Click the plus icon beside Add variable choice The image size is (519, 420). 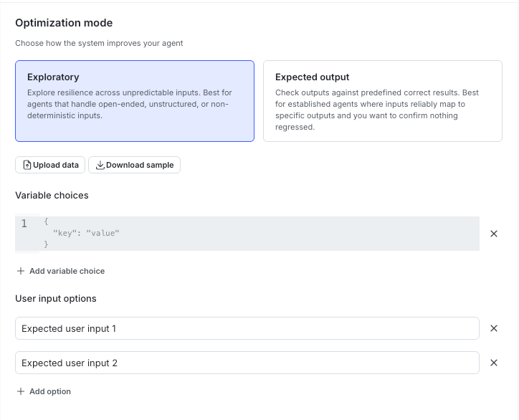(21, 271)
